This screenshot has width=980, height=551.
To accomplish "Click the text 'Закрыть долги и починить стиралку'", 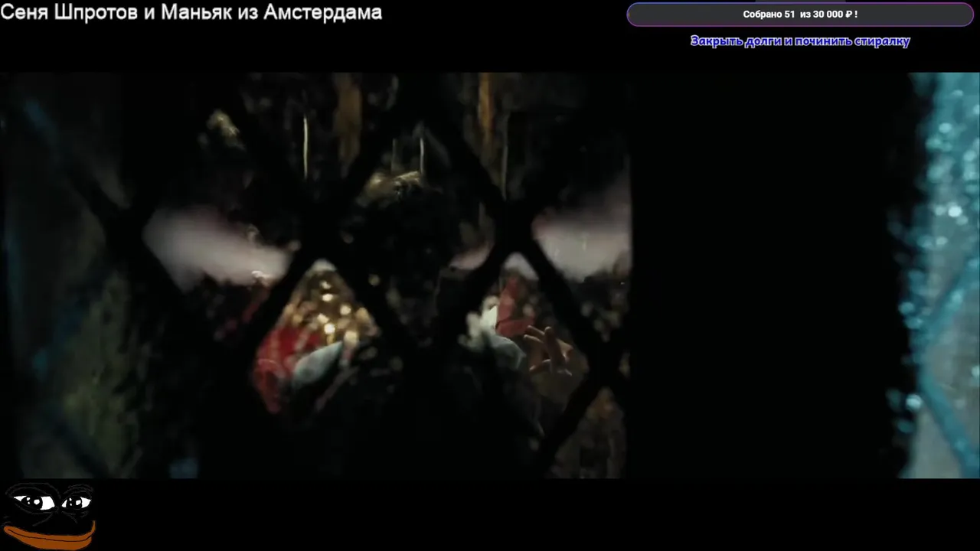I will 800,41.
